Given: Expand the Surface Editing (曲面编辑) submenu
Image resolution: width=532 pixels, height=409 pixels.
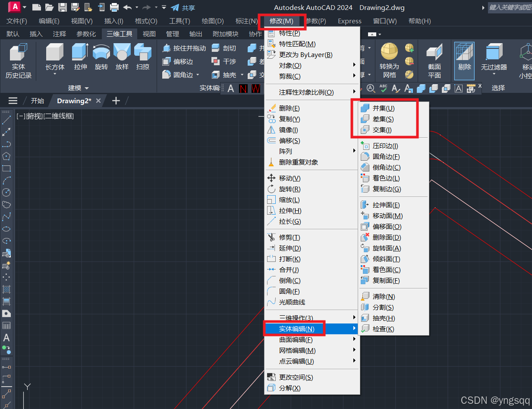Looking at the screenshot, I should pyautogui.click(x=312, y=340).
